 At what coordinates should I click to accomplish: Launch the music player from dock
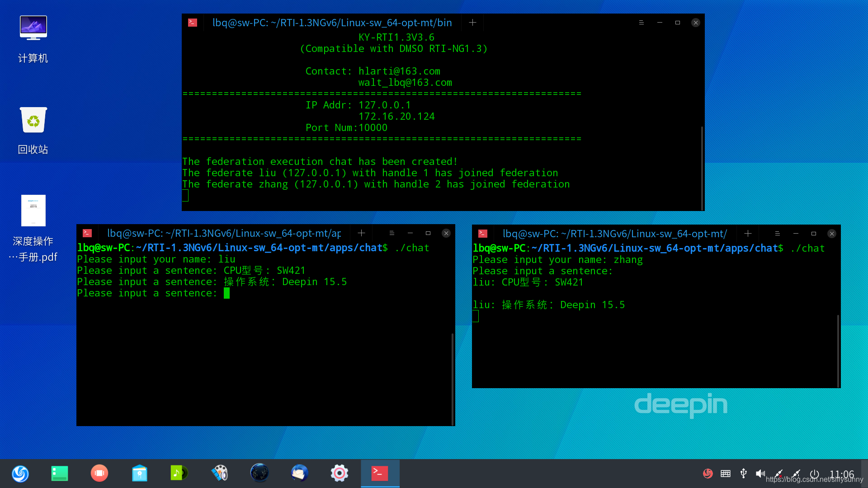point(179,473)
